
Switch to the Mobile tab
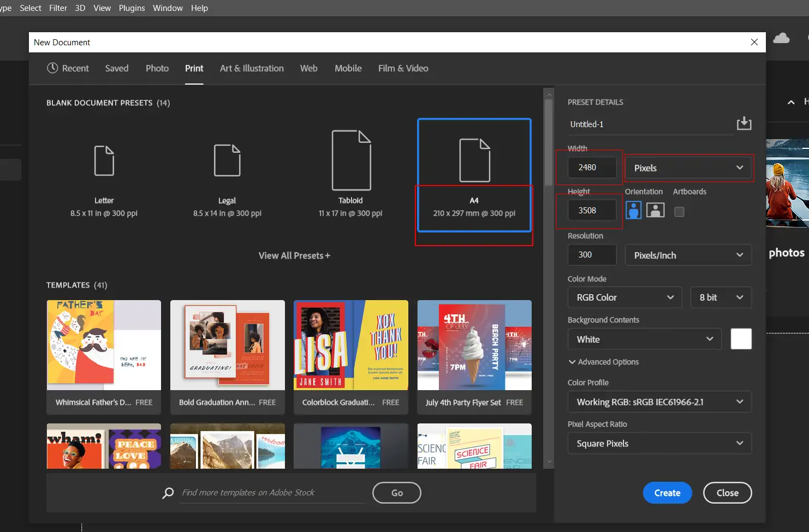pyautogui.click(x=348, y=68)
